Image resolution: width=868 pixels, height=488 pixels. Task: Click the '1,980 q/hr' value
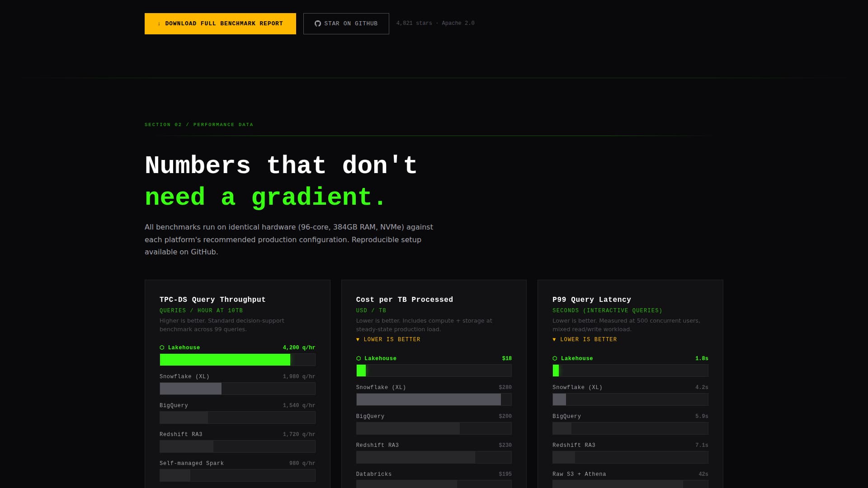pyautogui.click(x=299, y=376)
